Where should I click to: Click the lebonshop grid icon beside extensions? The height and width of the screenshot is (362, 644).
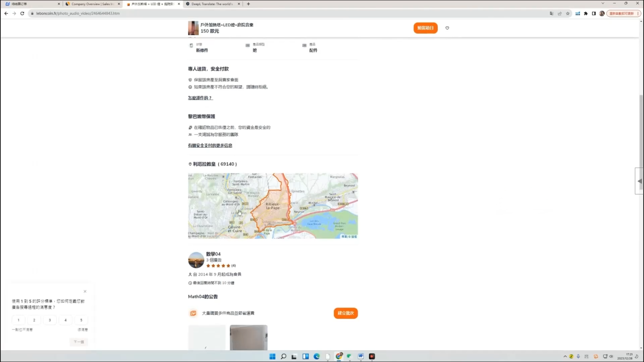tap(578, 13)
